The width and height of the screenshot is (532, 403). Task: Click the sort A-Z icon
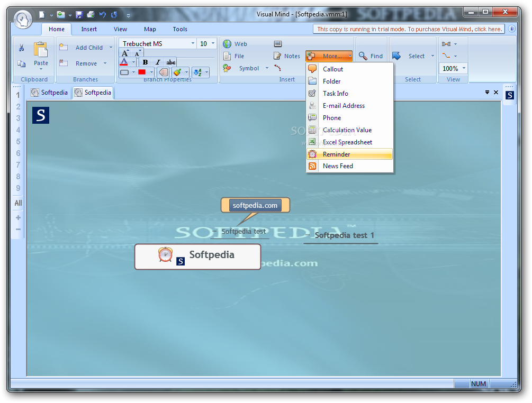(x=197, y=72)
